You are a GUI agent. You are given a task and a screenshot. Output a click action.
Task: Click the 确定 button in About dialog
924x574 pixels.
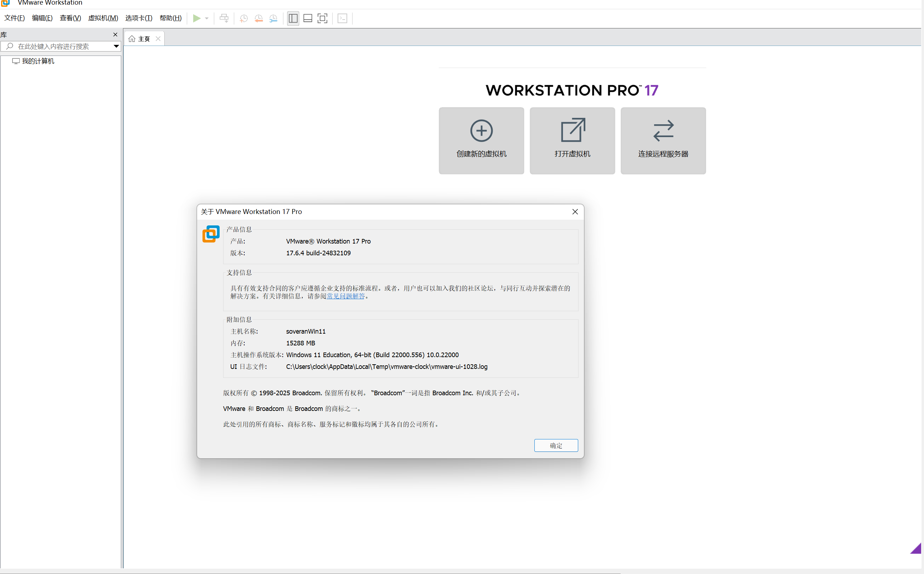(555, 445)
